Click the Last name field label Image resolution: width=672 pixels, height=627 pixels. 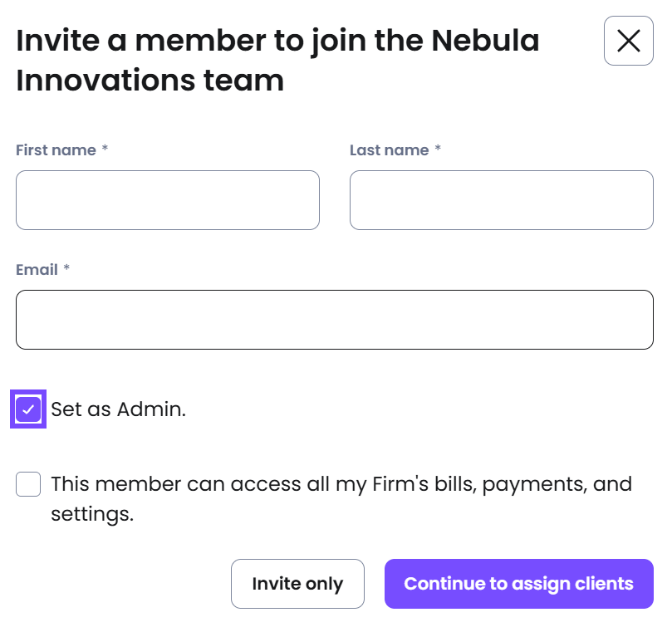pos(389,150)
